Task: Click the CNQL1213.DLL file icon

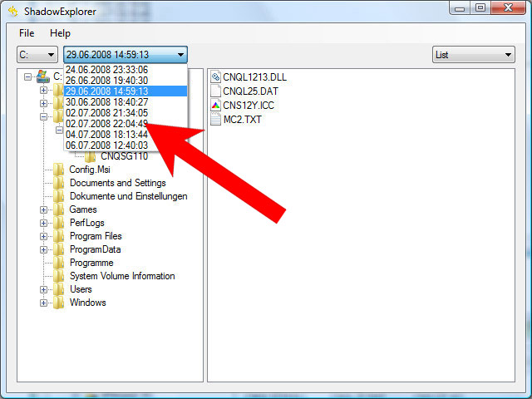Action: click(x=215, y=77)
